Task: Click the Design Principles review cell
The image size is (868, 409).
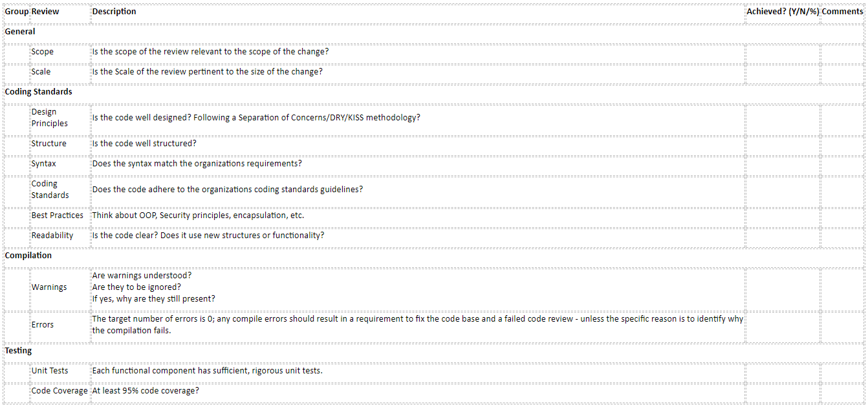Action: [x=49, y=118]
